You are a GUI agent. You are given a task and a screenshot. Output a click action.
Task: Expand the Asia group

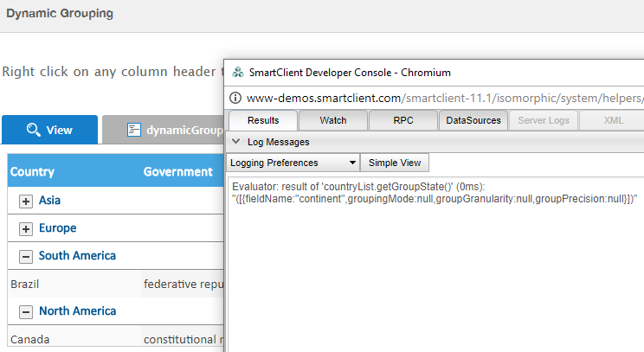coord(26,201)
